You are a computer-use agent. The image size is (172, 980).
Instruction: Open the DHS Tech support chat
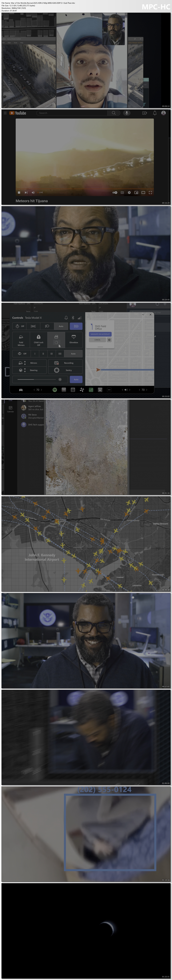(33, 425)
